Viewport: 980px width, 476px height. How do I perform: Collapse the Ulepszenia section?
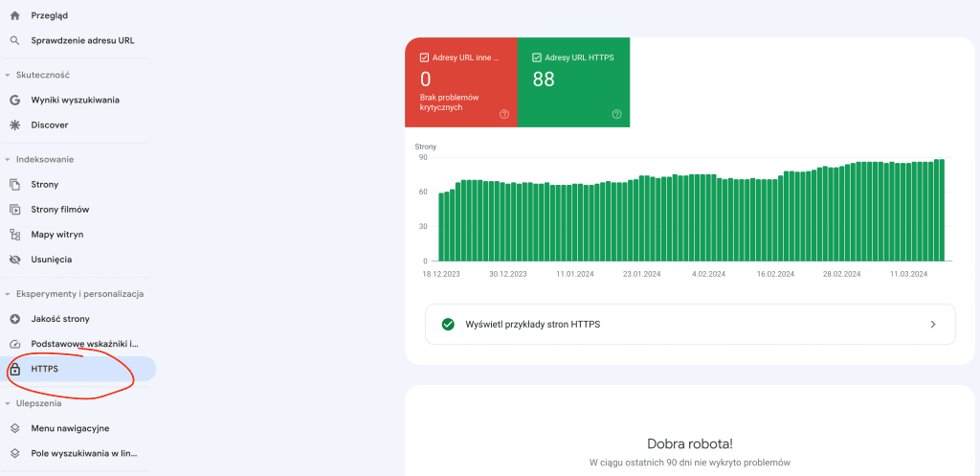pos(8,403)
